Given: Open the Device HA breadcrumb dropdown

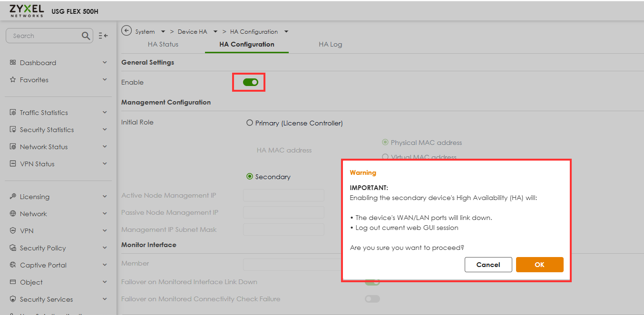Looking at the screenshot, I should tap(215, 32).
